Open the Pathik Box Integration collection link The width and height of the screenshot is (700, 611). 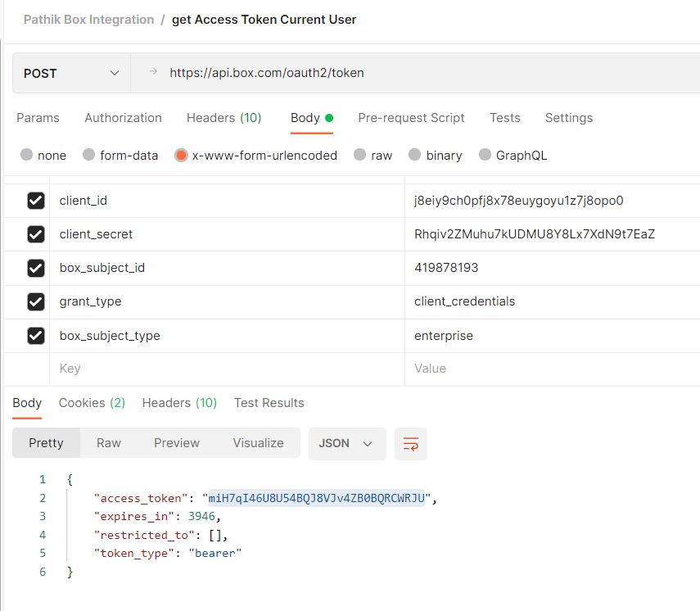[x=89, y=20]
